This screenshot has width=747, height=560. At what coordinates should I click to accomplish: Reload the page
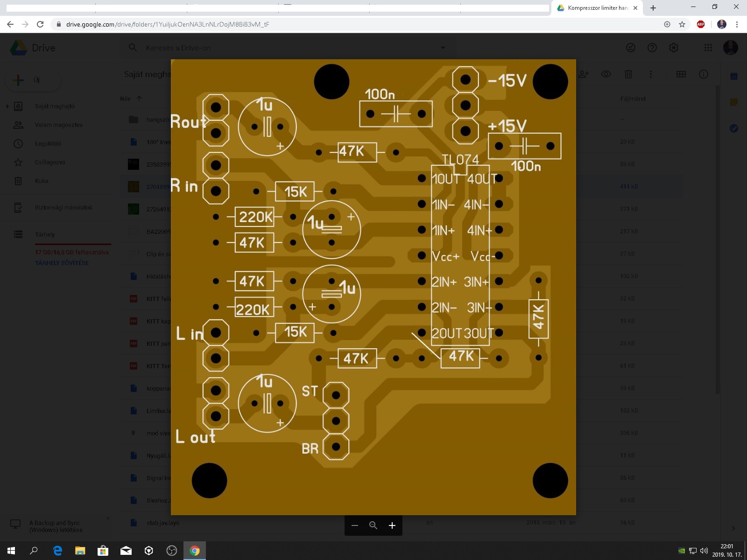click(40, 24)
